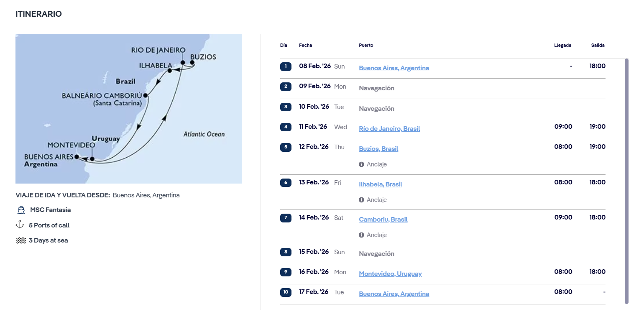This screenshot has height=332, width=644.
Task: Click the day 10 number badge
Action: (x=286, y=292)
